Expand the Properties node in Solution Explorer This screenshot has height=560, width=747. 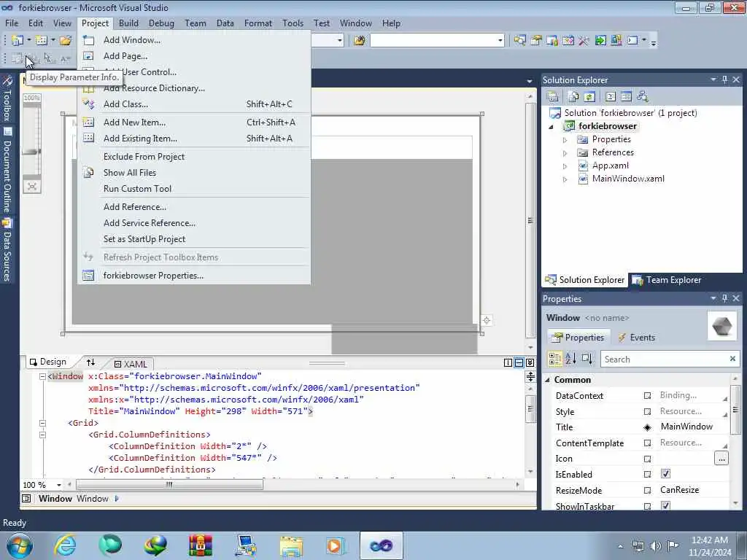[565, 140]
